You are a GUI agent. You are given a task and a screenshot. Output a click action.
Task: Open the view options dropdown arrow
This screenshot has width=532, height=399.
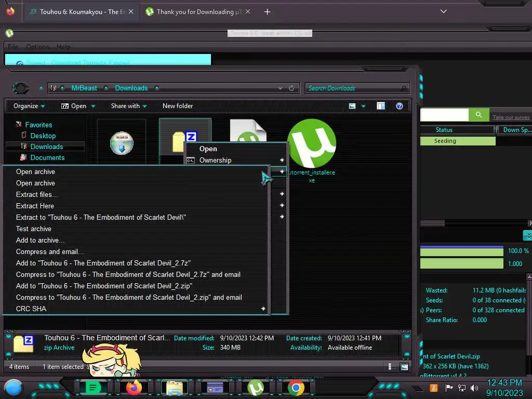click(x=363, y=106)
